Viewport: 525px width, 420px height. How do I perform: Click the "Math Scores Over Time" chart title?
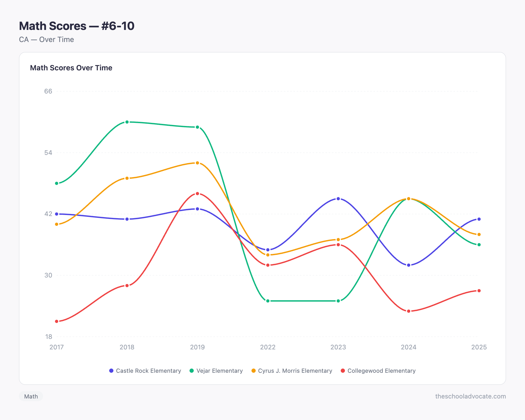point(71,68)
